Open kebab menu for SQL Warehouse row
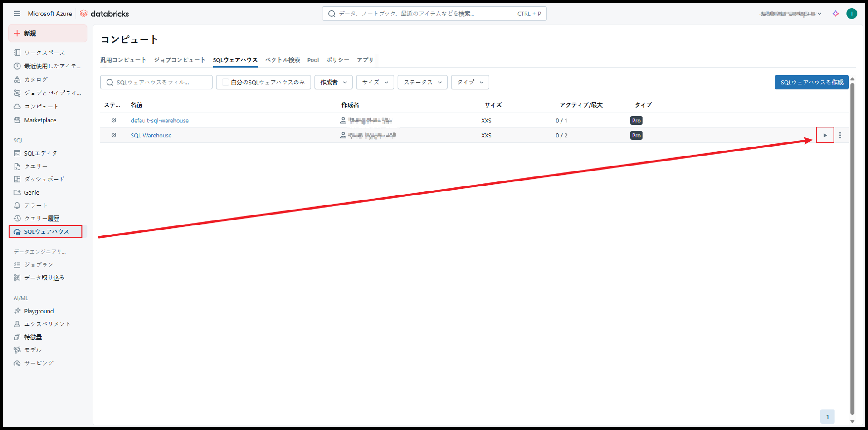This screenshot has height=430, width=868. pyautogui.click(x=840, y=135)
